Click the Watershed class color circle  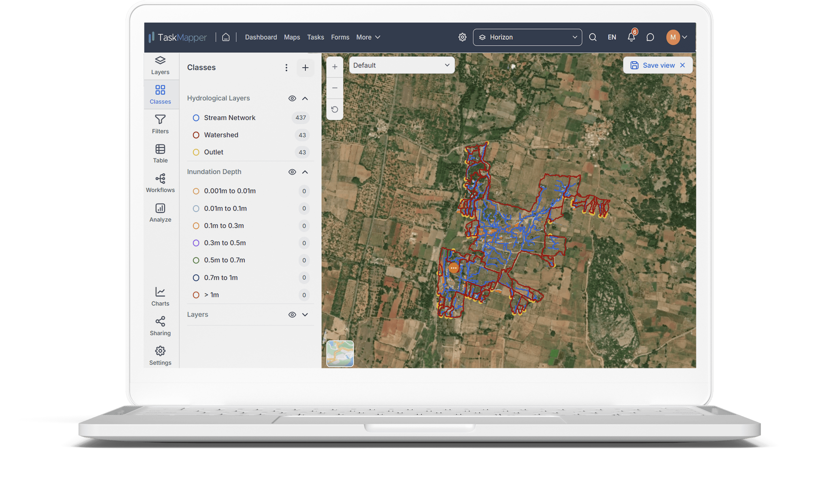(x=196, y=135)
